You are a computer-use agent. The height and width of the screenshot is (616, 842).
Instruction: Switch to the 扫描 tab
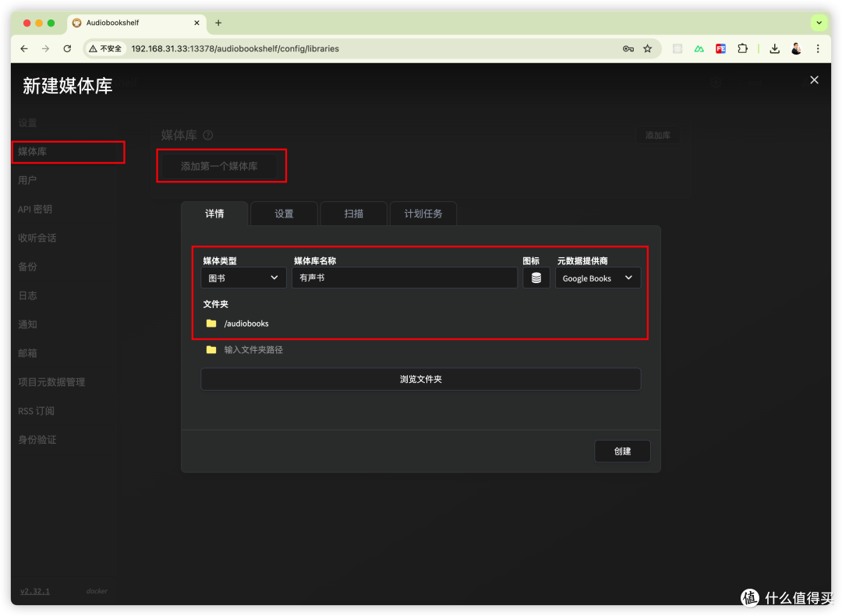coord(353,213)
